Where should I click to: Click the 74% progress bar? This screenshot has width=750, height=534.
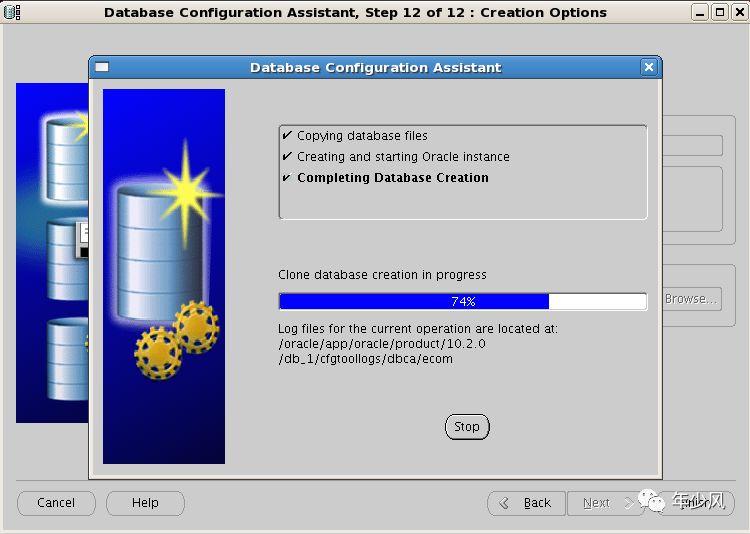click(463, 301)
